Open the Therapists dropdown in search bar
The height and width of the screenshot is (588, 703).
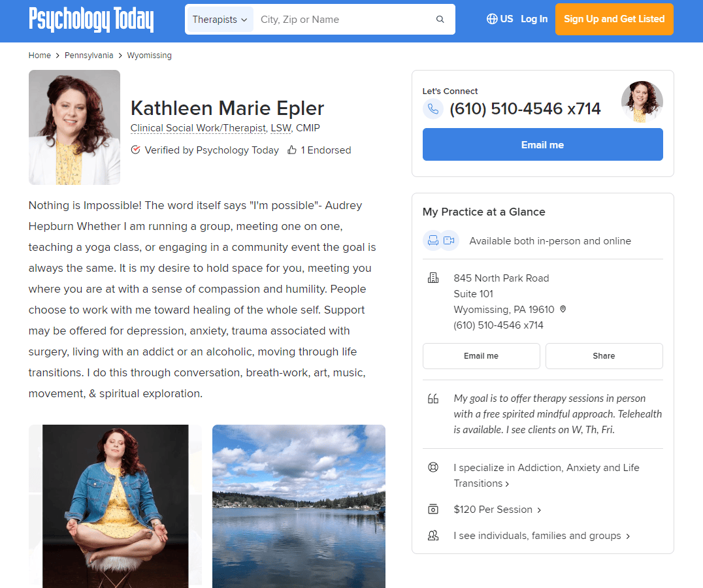pyautogui.click(x=220, y=19)
